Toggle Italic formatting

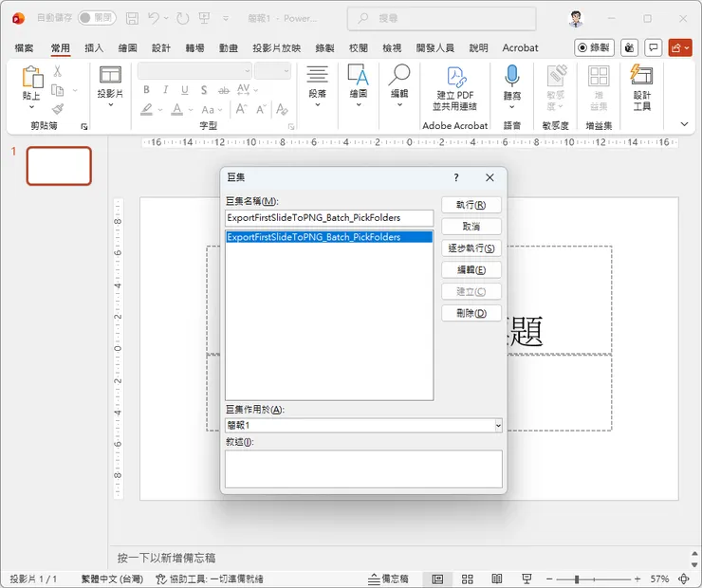point(166,89)
